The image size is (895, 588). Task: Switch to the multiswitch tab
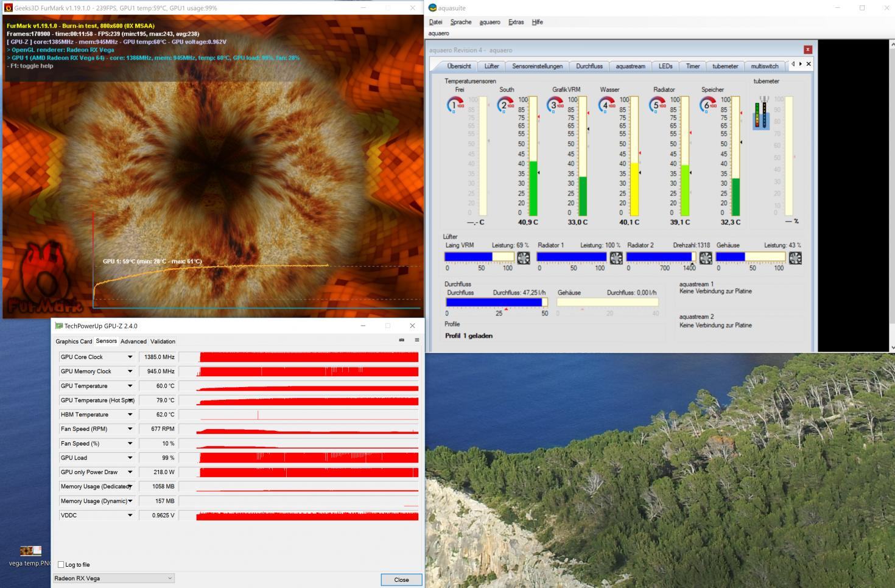(x=765, y=66)
